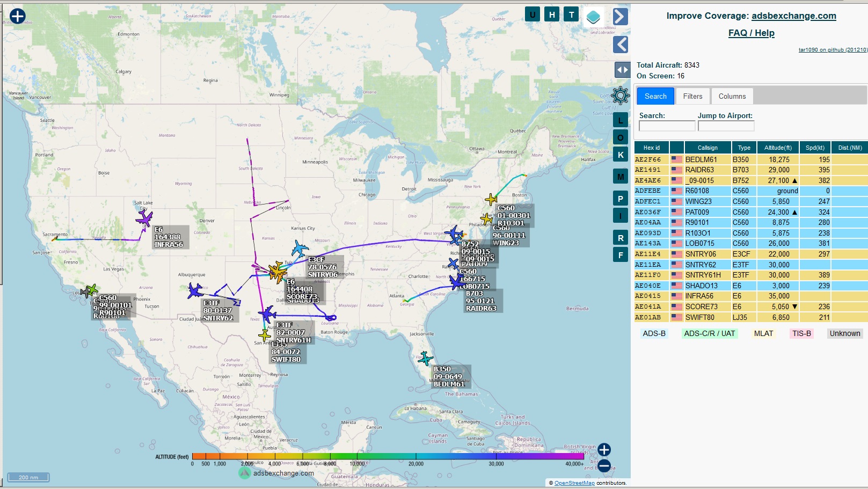Select the BEDLM61 row in table

[751, 159]
